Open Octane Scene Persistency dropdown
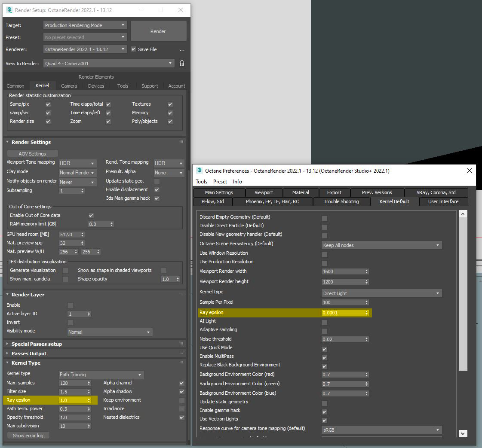This screenshot has height=448, width=482. click(381, 245)
